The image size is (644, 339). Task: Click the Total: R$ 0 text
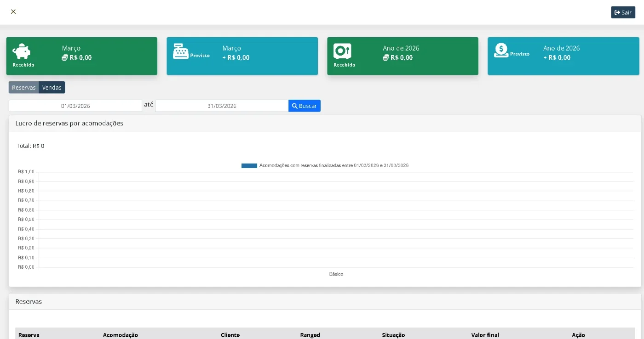coord(30,146)
